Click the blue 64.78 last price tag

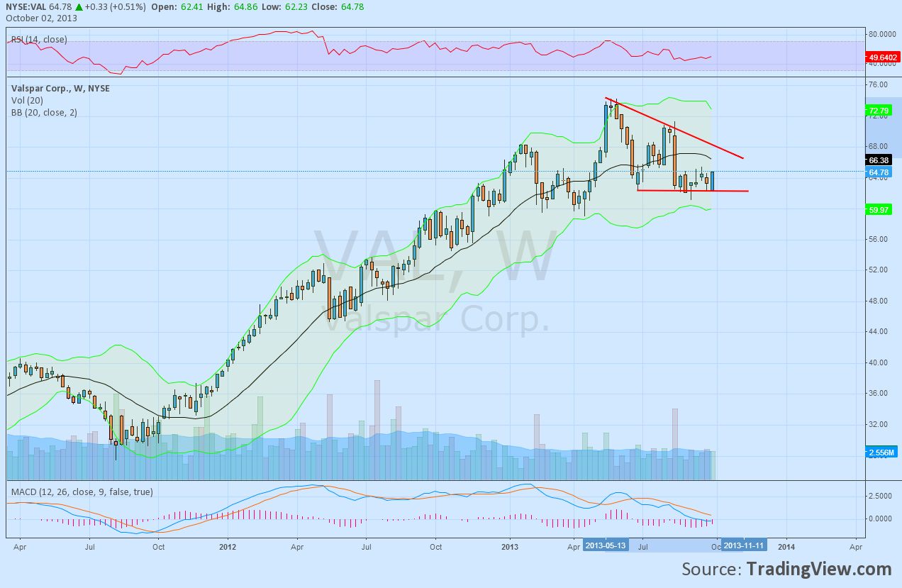pyautogui.click(x=878, y=172)
